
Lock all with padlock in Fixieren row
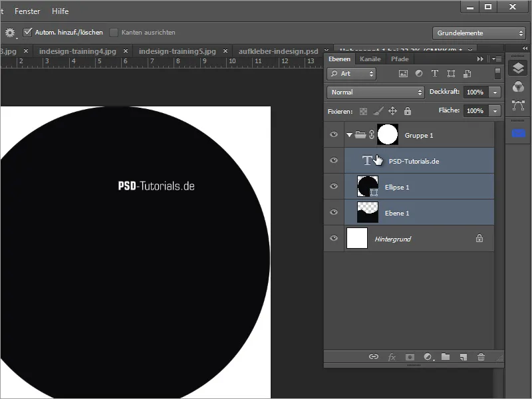(x=408, y=111)
